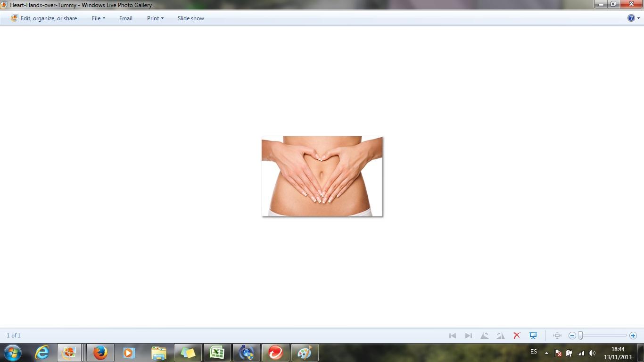Go to the next photo
This screenshot has width=644, height=362.
tap(468, 336)
